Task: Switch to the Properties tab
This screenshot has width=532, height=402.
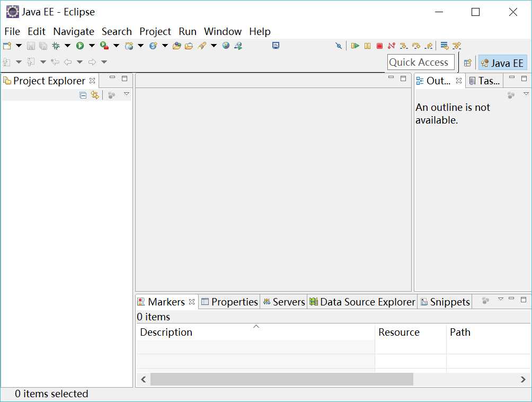Action: (x=229, y=302)
